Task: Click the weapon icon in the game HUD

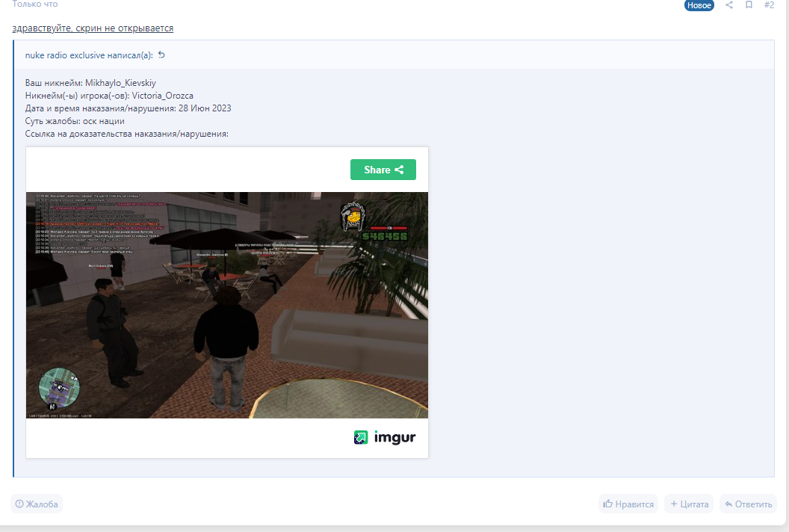Action: point(353,217)
